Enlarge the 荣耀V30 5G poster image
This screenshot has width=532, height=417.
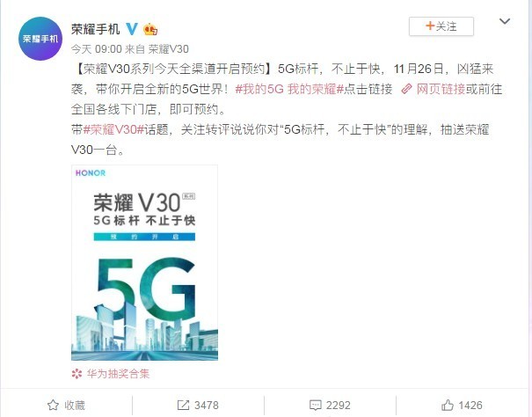pos(144,262)
